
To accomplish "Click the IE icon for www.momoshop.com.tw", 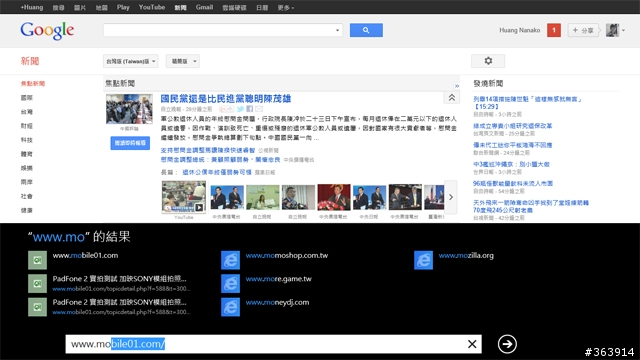I will coord(230,260).
